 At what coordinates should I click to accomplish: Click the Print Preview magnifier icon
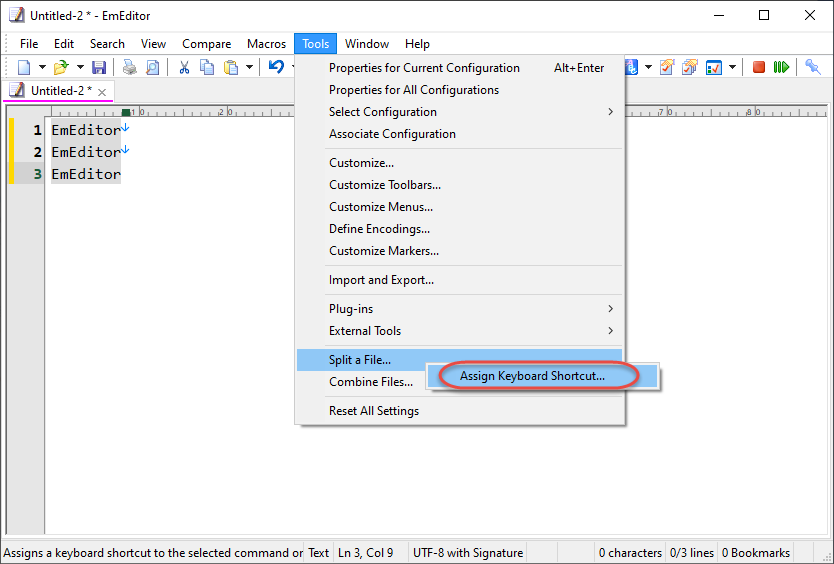click(x=153, y=68)
